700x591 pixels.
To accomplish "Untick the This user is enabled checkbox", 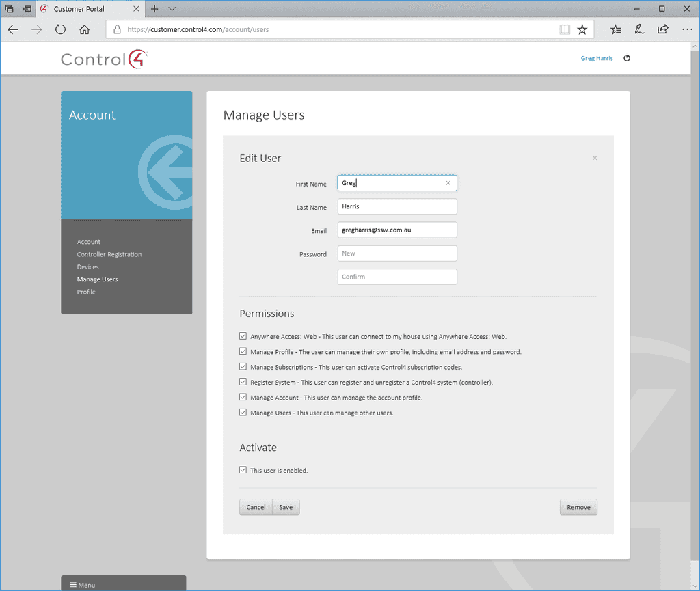I will [243, 470].
